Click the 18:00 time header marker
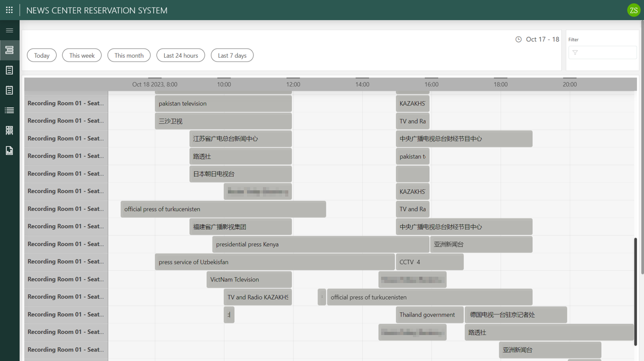 (x=500, y=84)
